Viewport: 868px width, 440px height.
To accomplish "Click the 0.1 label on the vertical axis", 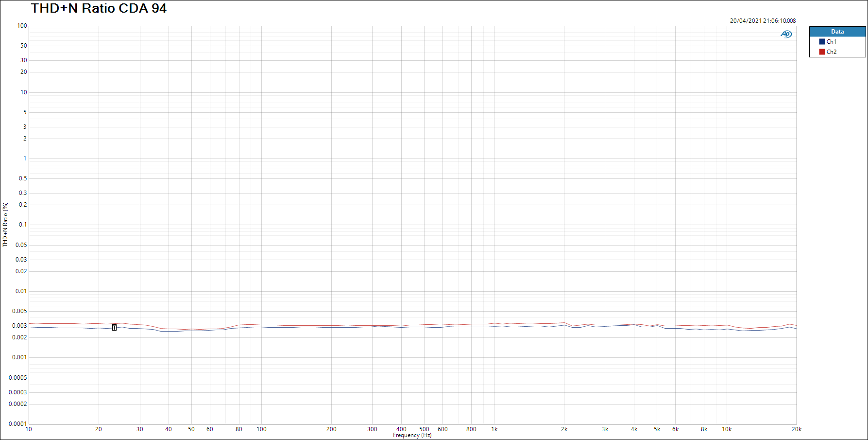I will pos(23,225).
